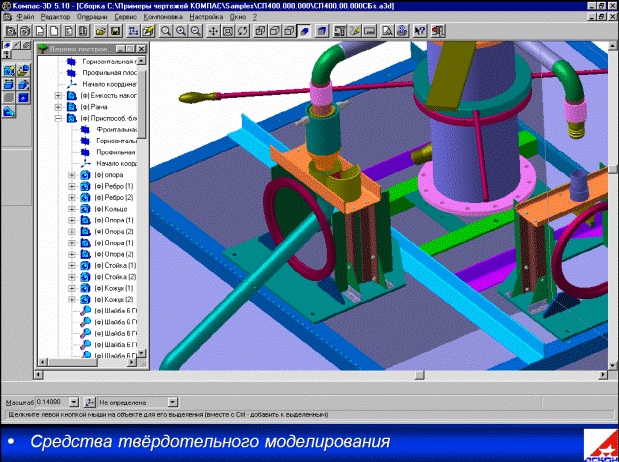The width and height of the screenshot is (619, 462).
Task: Click the Open file folder icon
Action: tap(101, 31)
